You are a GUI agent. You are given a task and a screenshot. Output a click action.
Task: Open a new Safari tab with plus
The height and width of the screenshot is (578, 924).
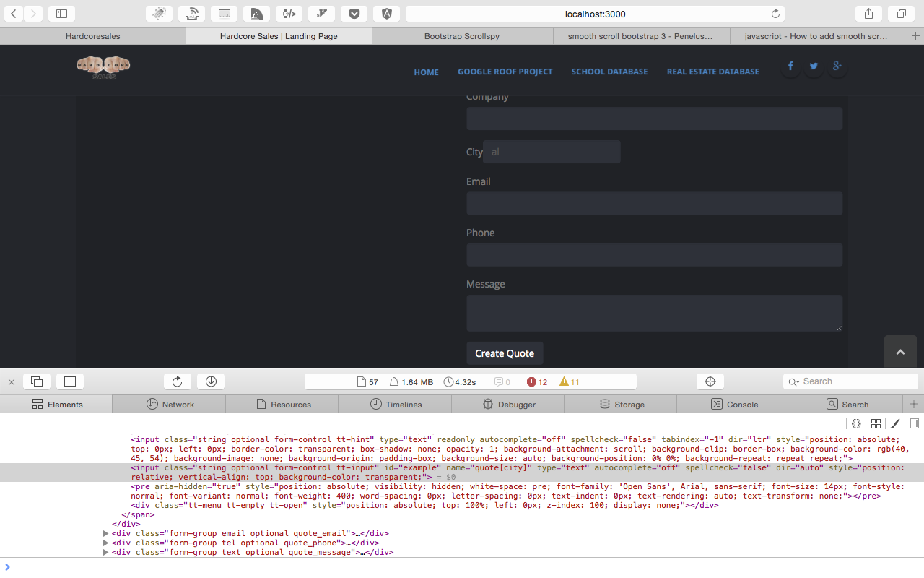point(915,36)
